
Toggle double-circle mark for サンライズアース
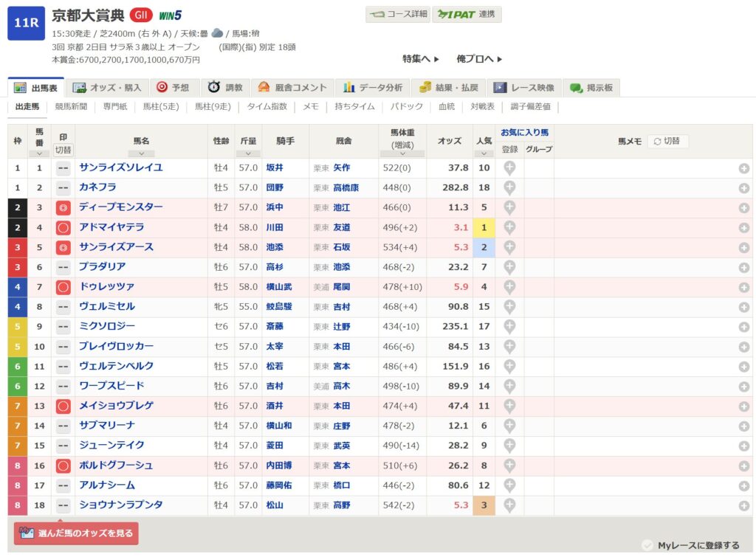(63, 247)
